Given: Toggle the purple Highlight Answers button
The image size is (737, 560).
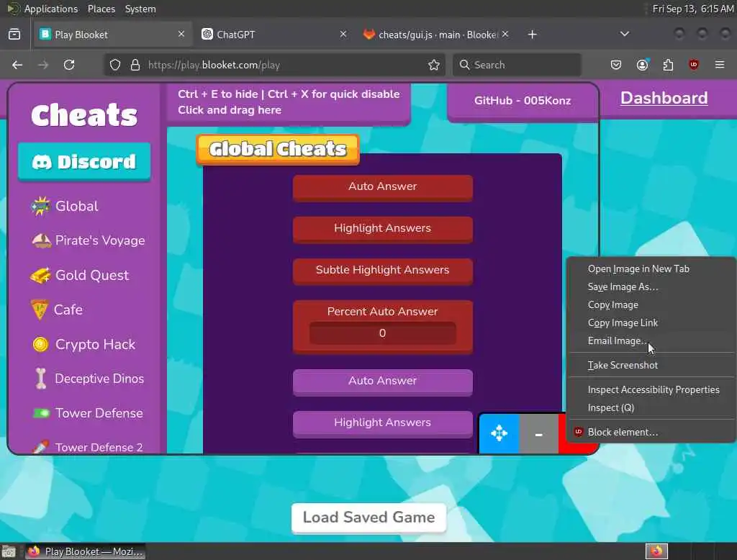Looking at the screenshot, I should click(x=383, y=424).
